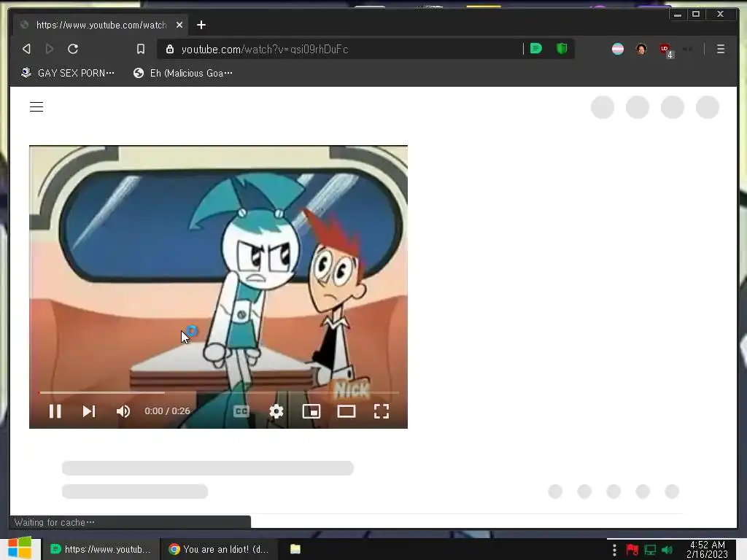Open network status tray icon

click(x=650, y=550)
